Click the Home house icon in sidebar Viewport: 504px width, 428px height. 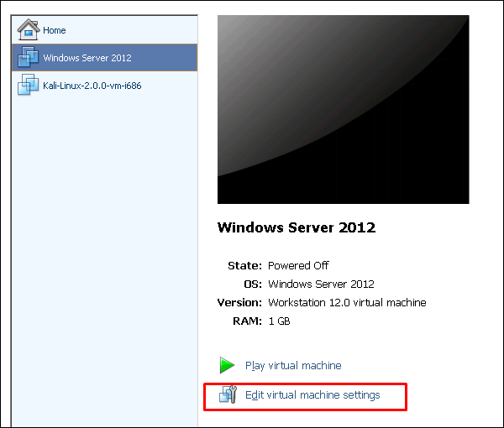click(x=29, y=30)
